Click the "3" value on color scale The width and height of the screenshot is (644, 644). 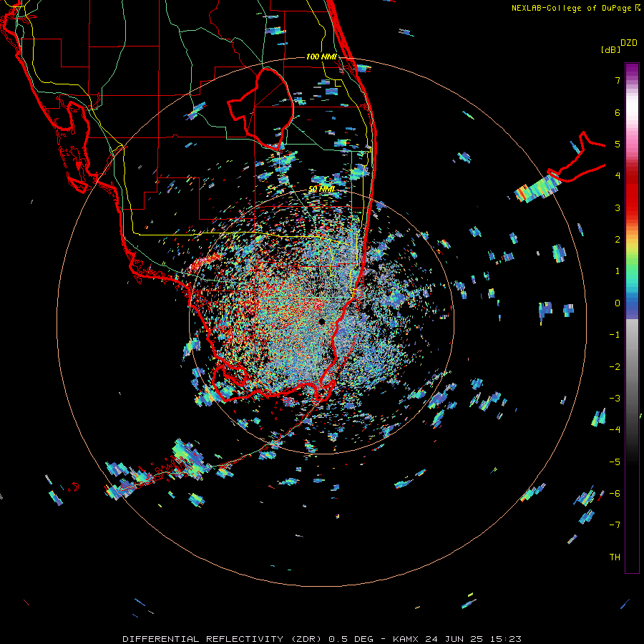click(618, 208)
